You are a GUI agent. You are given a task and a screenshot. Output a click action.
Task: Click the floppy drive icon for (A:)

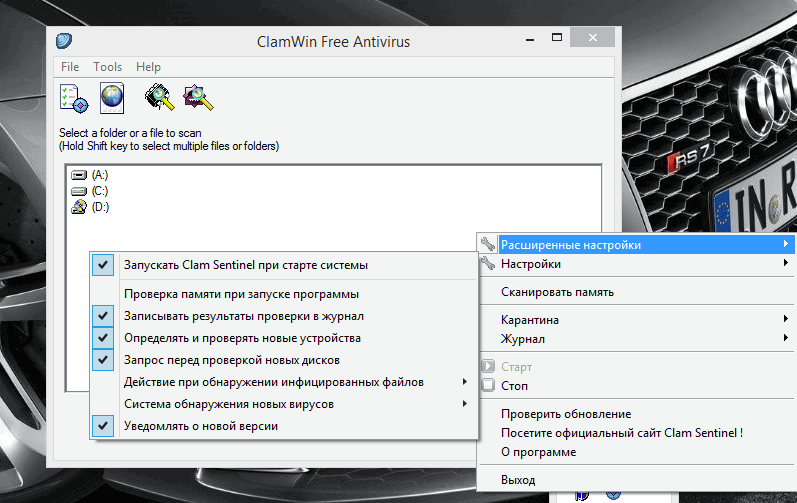[79, 175]
